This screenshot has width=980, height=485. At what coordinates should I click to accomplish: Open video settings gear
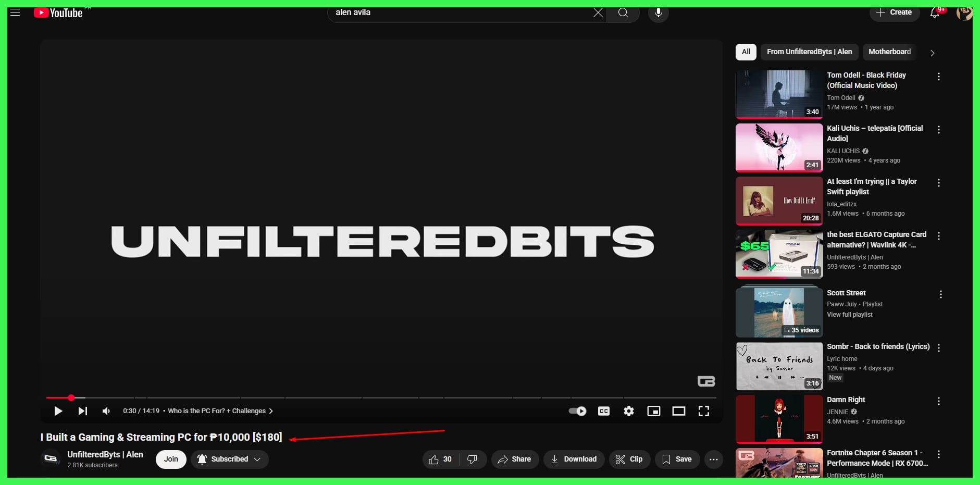point(629,411)
